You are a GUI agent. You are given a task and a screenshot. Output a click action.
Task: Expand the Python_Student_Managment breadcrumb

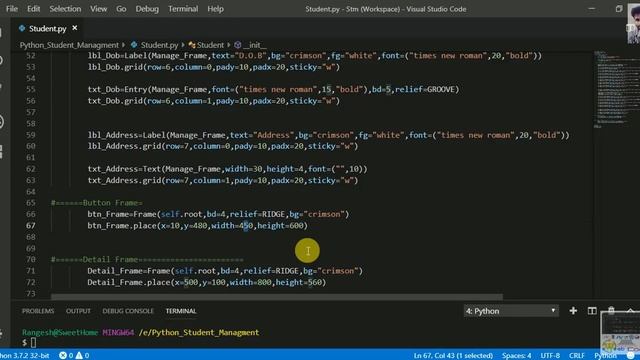pos(69,45)
